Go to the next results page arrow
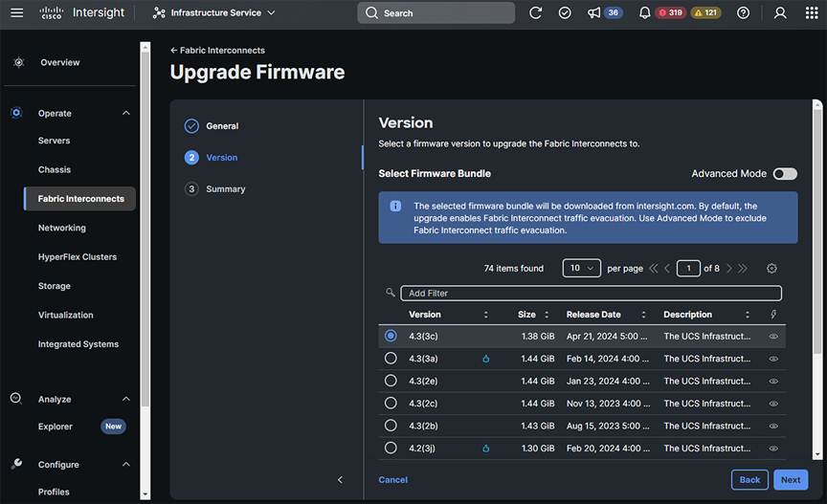827x504 pixels. click(729, 269)
